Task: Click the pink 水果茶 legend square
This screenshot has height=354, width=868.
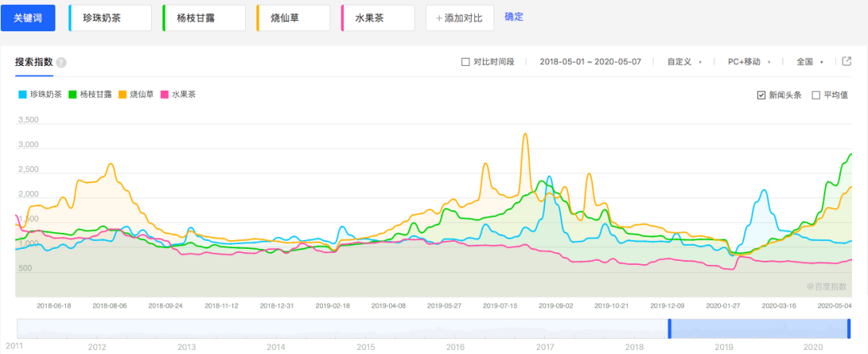Action: [165, 95]
